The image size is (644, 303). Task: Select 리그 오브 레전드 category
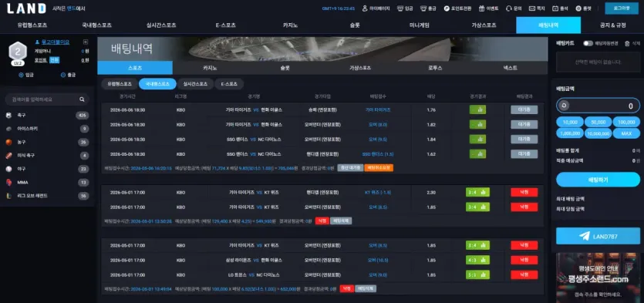[47, 197]
